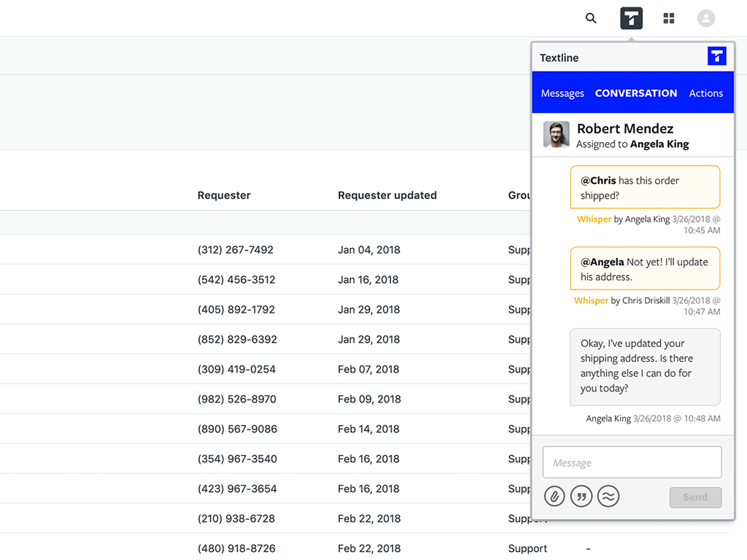Open the Actions tab

(705, 93)
